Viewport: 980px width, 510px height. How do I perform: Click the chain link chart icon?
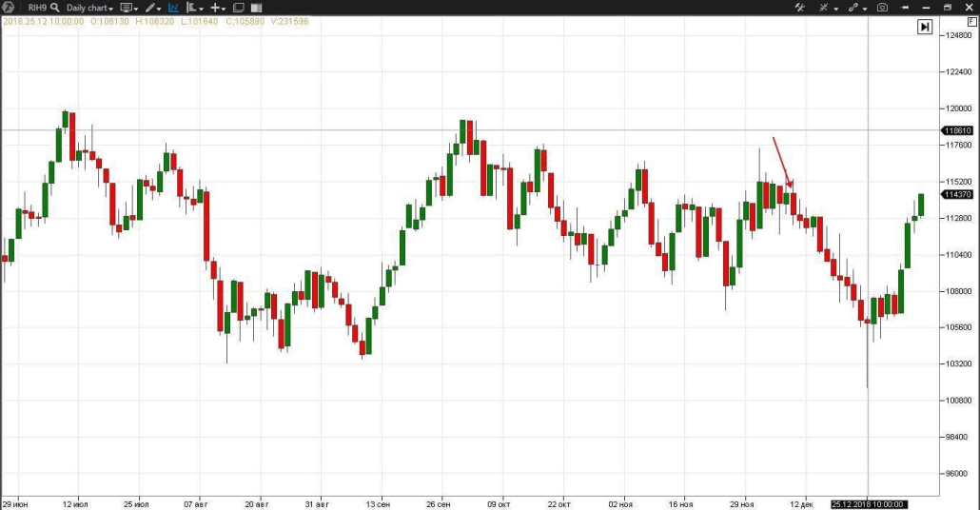tap(853, 8)
